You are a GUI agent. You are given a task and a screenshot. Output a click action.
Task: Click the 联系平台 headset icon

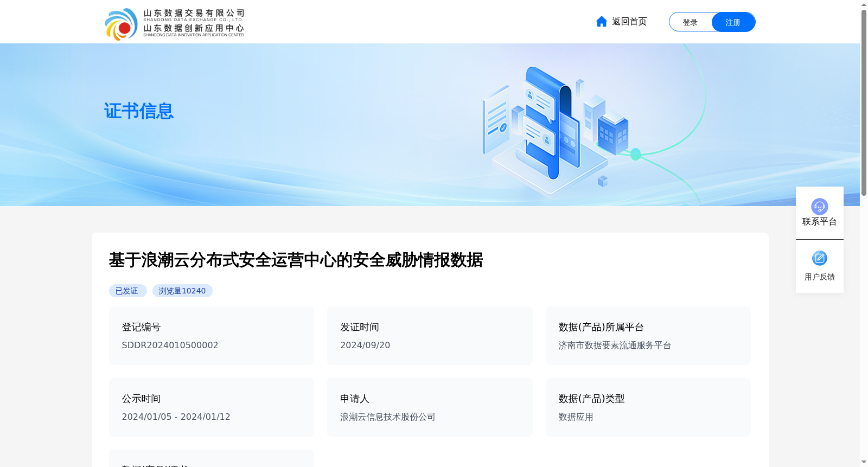[819, 206]
